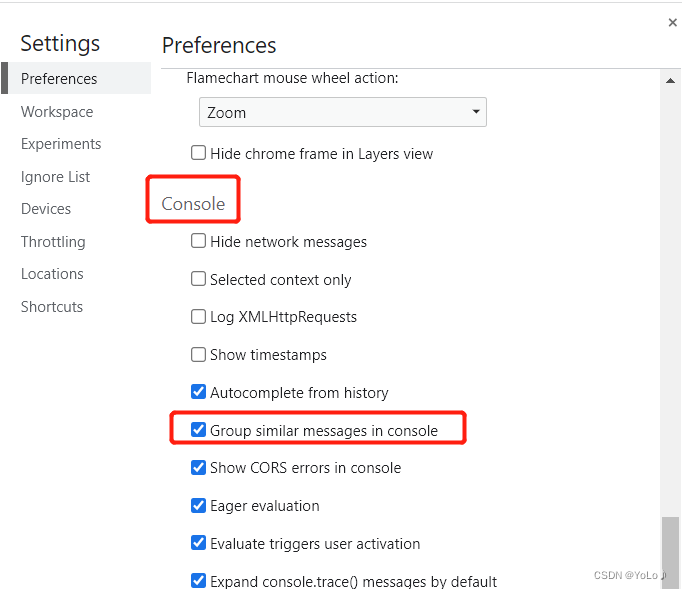
Task: Uncheck Evaluate triggers user activation
Action: pos(199,543)
